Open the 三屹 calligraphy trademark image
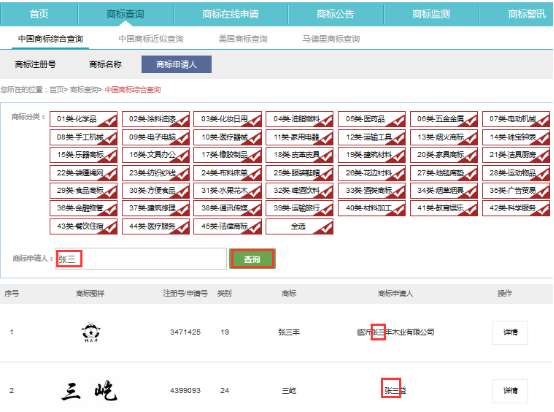This screenshot has height=412, width=554. pyautogui.click(x=89, y=390)
